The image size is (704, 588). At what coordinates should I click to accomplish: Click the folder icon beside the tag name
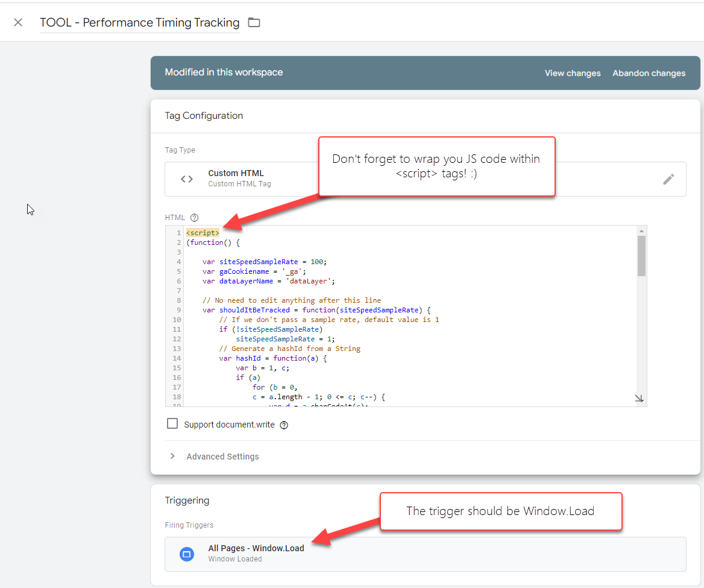coord(254,22)
